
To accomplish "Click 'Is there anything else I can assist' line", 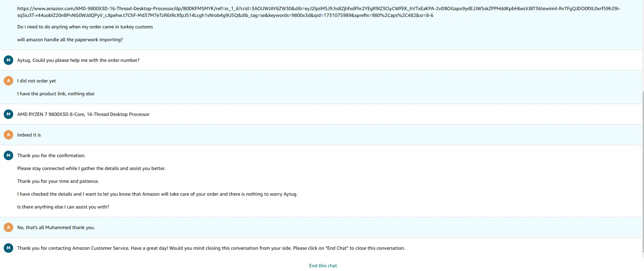I will pos(63,207).
